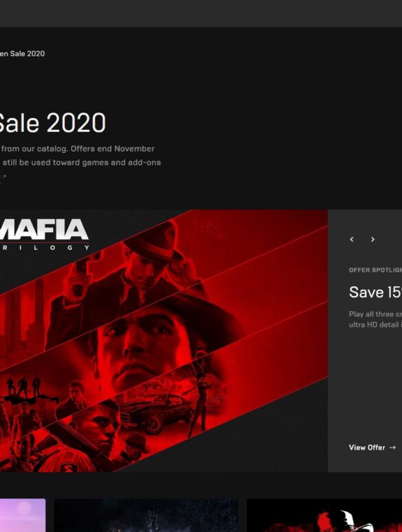Open the purple game tile at bottom

(23, 515)
